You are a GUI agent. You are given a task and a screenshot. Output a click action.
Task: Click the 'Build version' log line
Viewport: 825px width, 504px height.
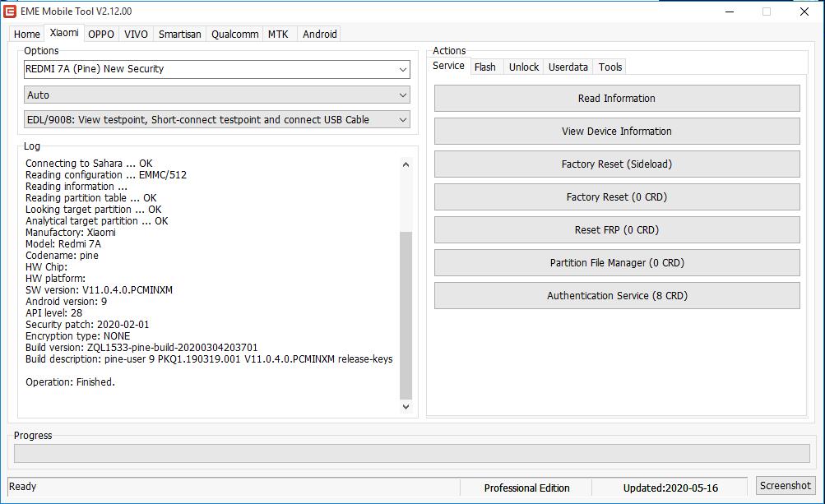[141, 348]
